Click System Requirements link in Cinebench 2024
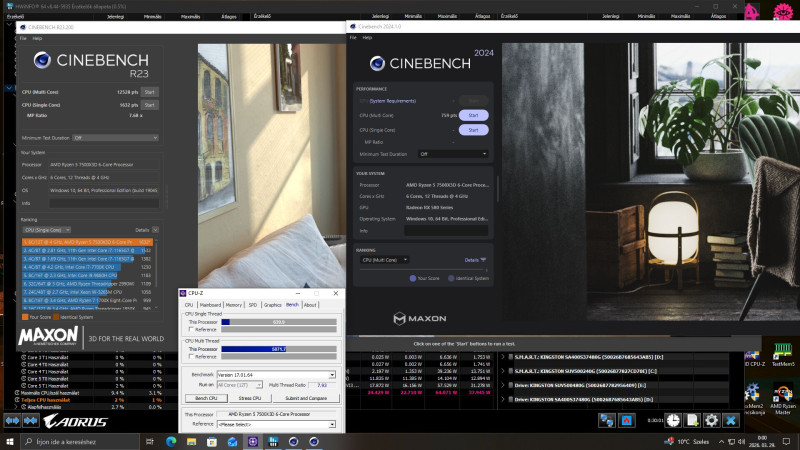The width and height of the screenshot is (800, 450). tap(392, 101)
